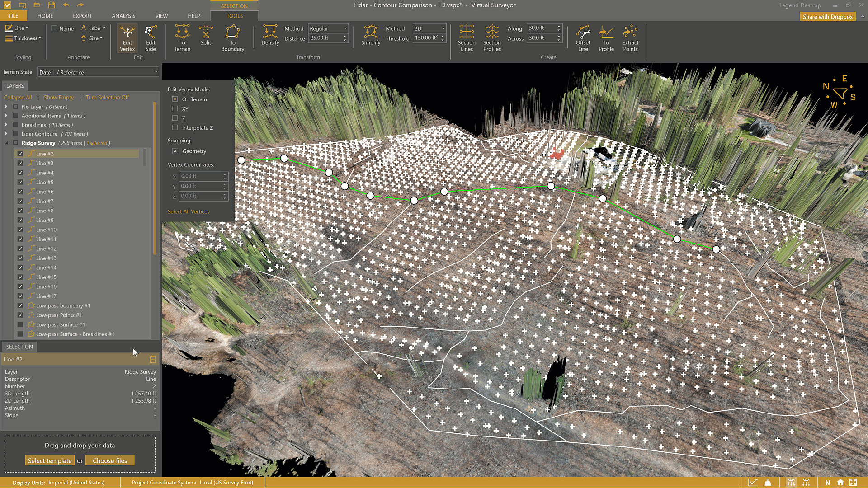Image resolution: width=868 pixels, height=488 pixels.
Task: Open the FILE menu
Action: 14,16
